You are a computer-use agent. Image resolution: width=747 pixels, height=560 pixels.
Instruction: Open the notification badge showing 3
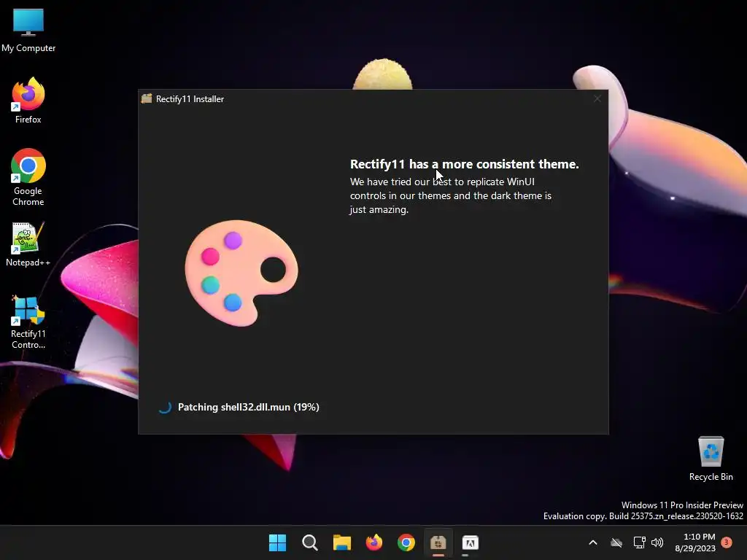coord(727,542)
